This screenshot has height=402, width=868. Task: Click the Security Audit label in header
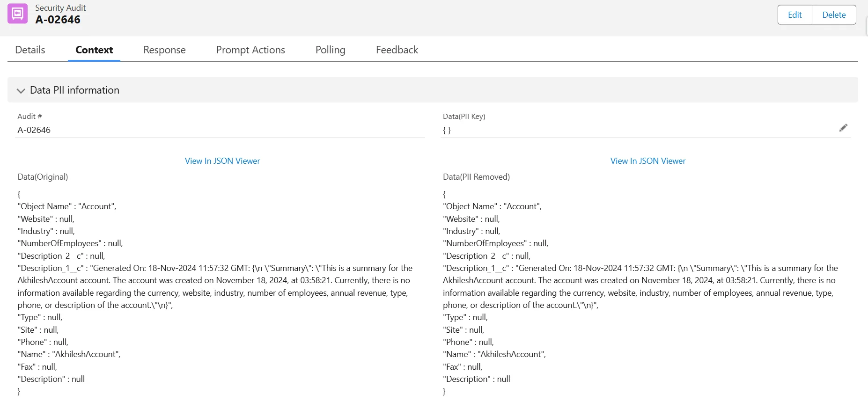(60, 8)
